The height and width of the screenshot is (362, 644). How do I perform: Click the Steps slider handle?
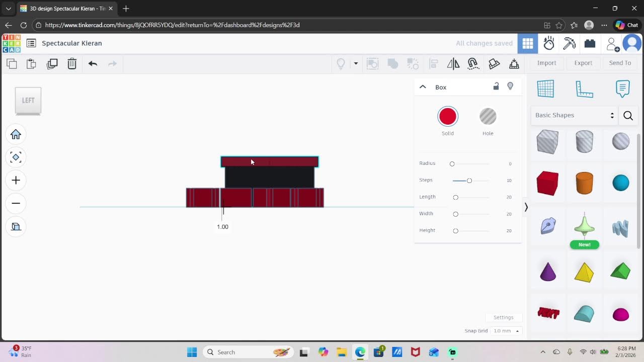(469, 180)
